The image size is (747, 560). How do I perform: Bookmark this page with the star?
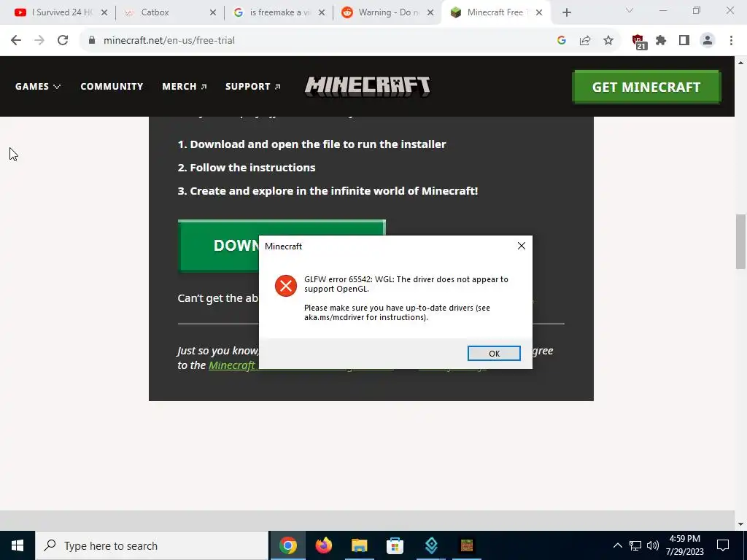tap(608, 41)
